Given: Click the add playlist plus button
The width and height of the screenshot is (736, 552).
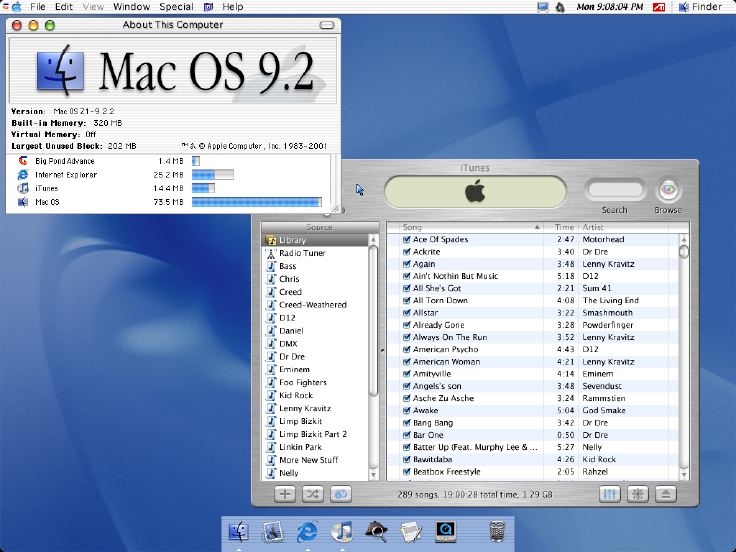Looking at the screenshot, I should (285, 494).
